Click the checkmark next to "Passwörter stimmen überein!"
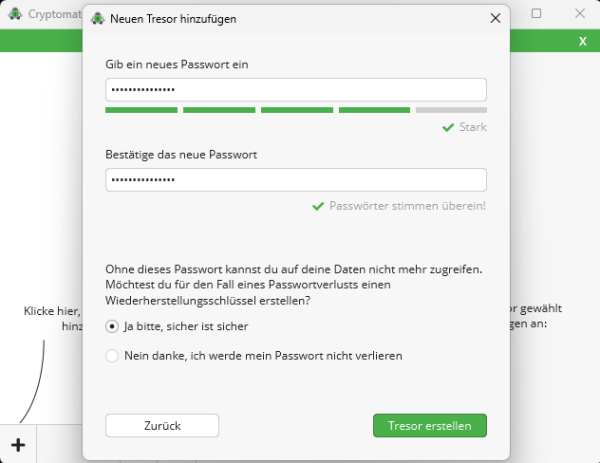 [x=318, y=206]
